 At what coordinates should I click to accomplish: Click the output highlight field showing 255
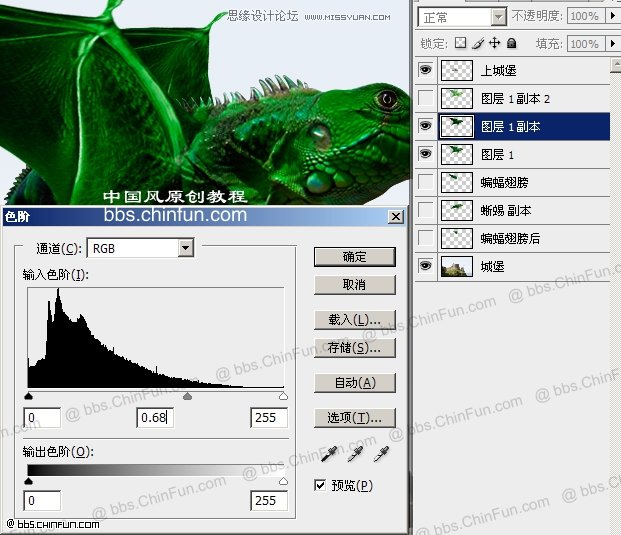[269, 501]
